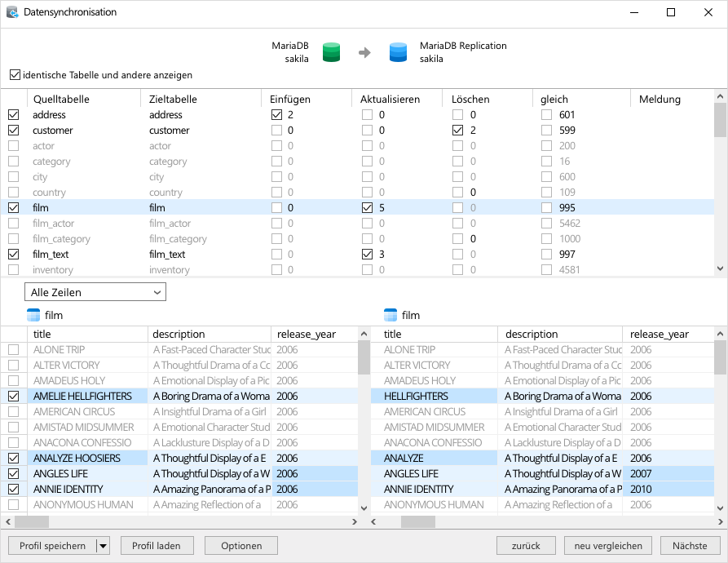Screen dimensions: 728x563
Task: Click the target grid vertical scroll up arrow
Action: tap(720, 334)
